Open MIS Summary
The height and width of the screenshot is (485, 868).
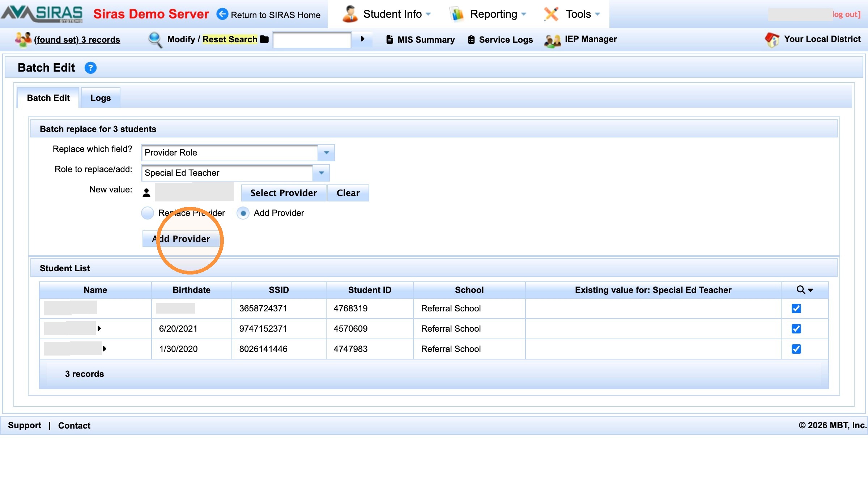(426, 39)
